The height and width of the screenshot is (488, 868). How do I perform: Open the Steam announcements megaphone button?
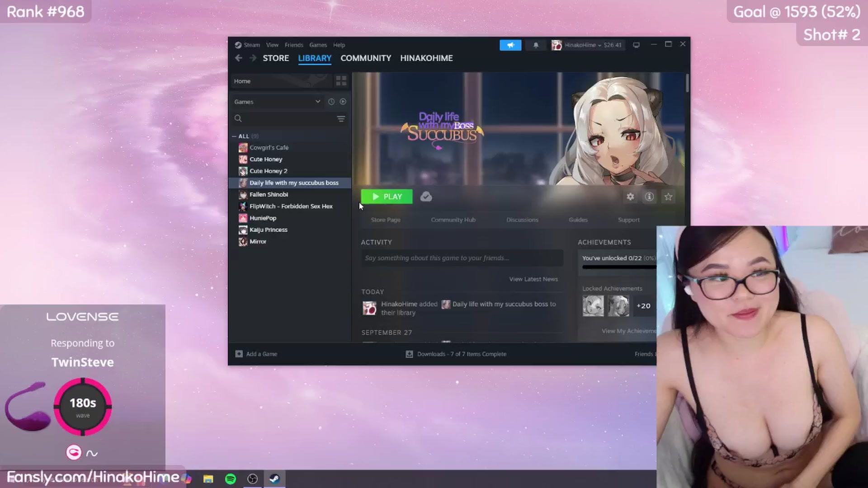coord(510,45)
